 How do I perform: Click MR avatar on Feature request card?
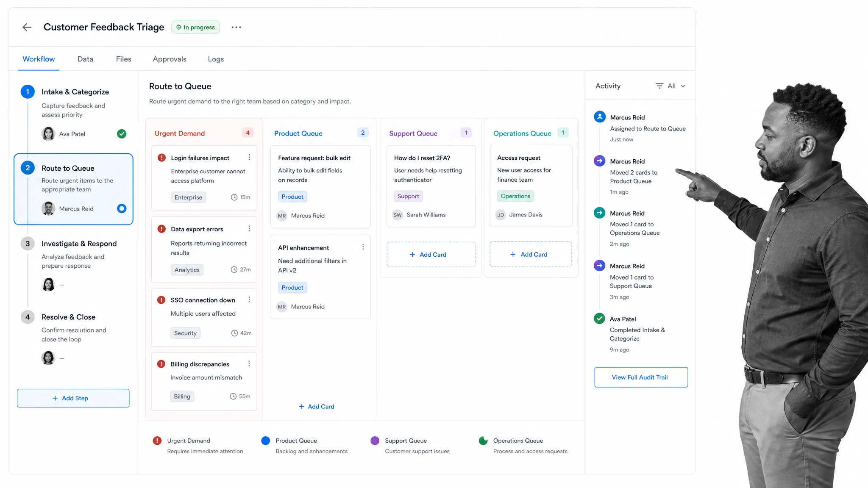pyautogui.click(x=282, y=216)
